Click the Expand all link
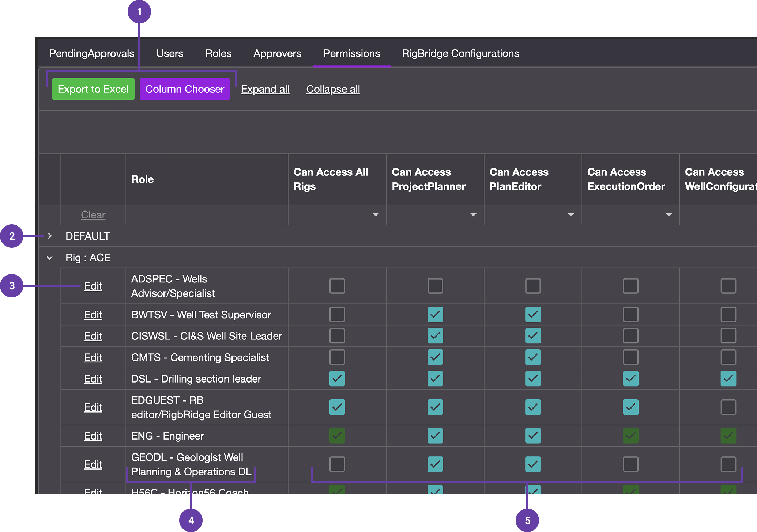Viewport: 757px width, 532px height. point(265,89)
